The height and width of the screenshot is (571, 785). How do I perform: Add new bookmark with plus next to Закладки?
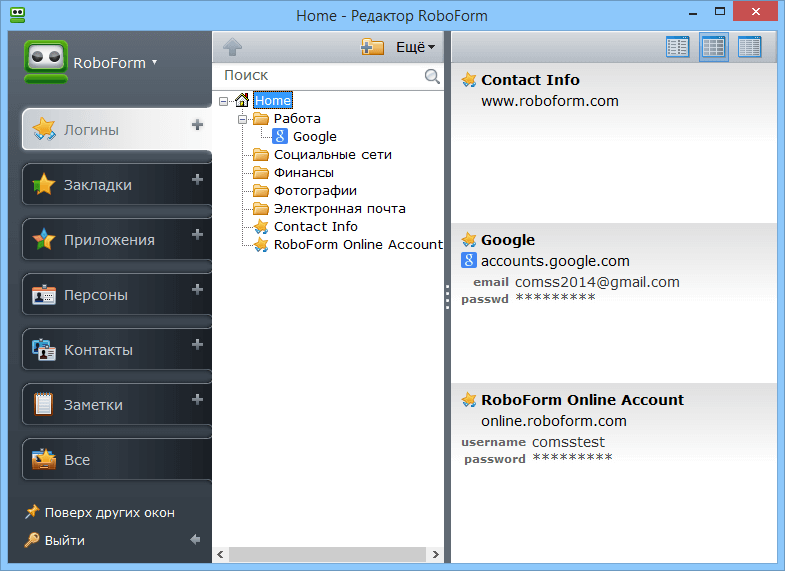[x=197, y=180]
